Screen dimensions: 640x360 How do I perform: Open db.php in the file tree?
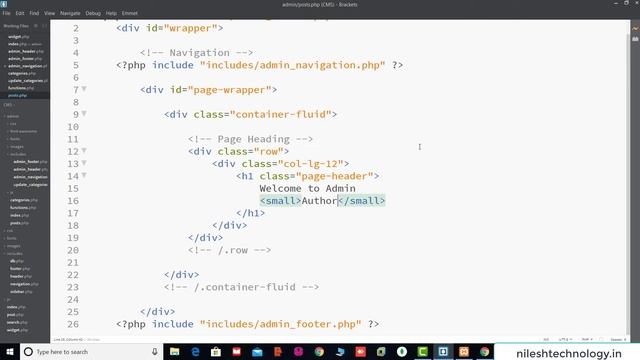(x=17, y=261)
